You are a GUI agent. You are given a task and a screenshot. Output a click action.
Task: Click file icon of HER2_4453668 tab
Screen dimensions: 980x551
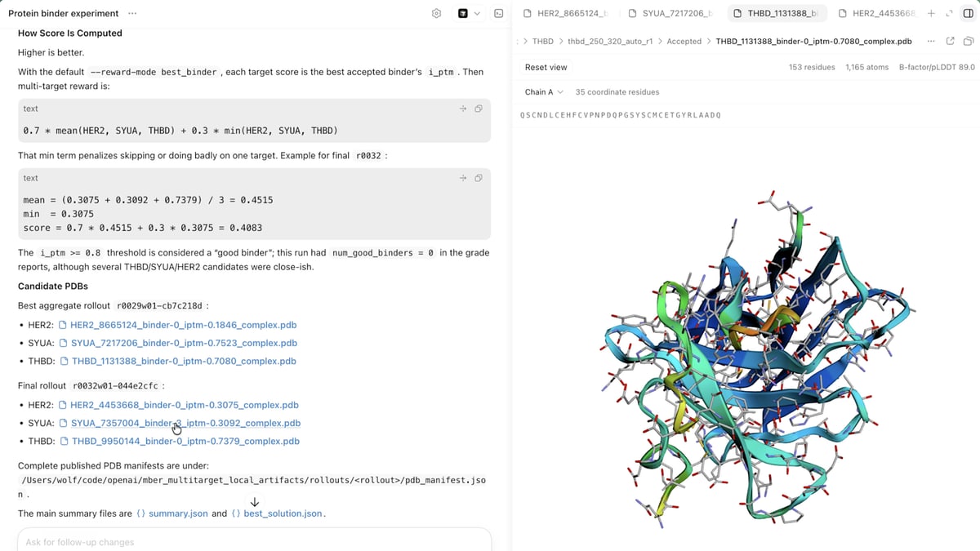click(843, 14)
